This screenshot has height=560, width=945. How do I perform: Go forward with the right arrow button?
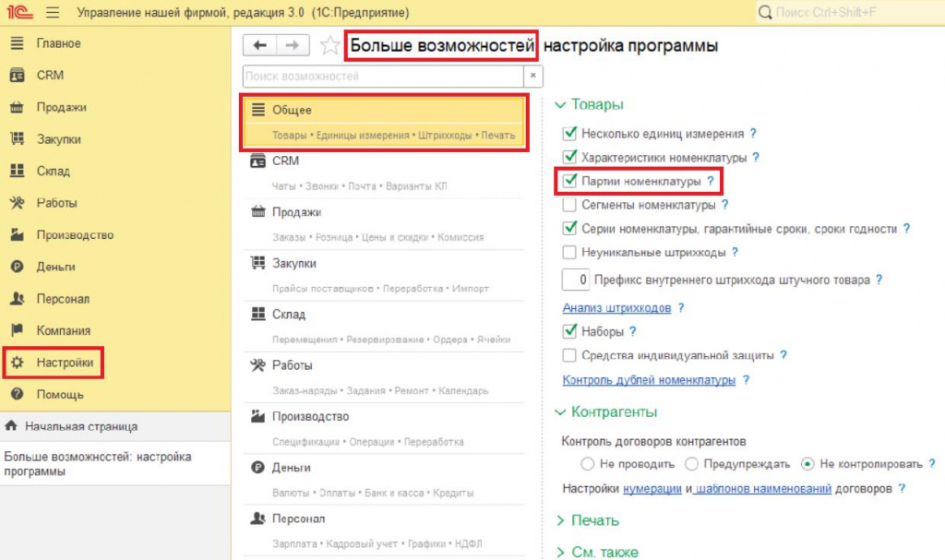click(293, 45)
